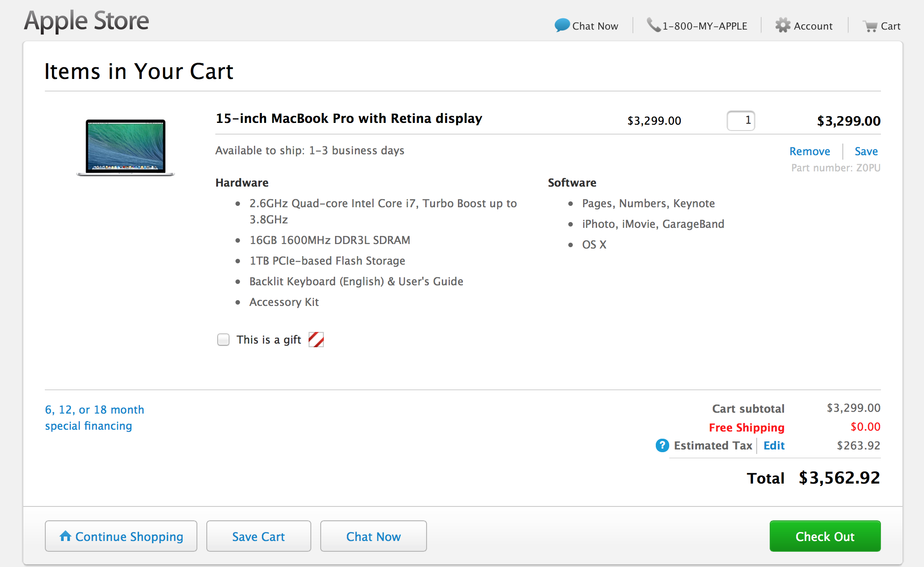Viewport: 924px width, 567px height.
Task: Click the blue chat bubble icon
Action: [562, 25]
